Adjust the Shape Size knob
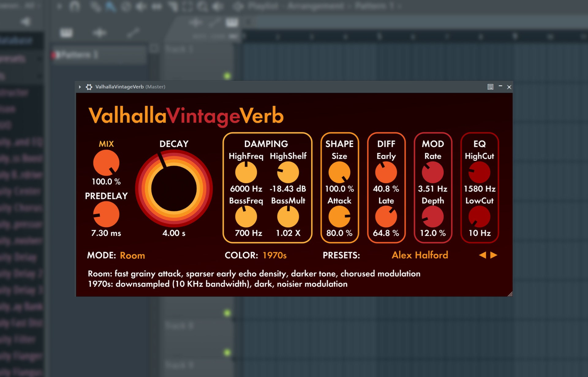This screenshot has width=588, height=377. [339, 172]
